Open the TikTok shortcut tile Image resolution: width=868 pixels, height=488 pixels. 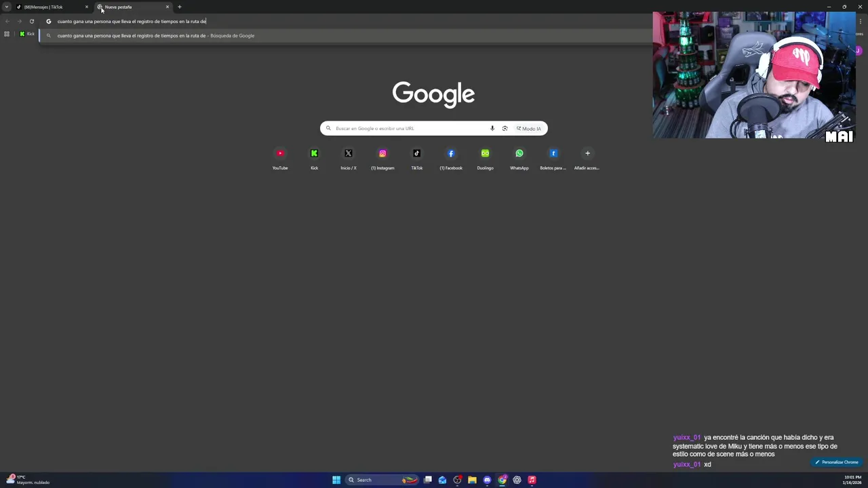(417, 158)
